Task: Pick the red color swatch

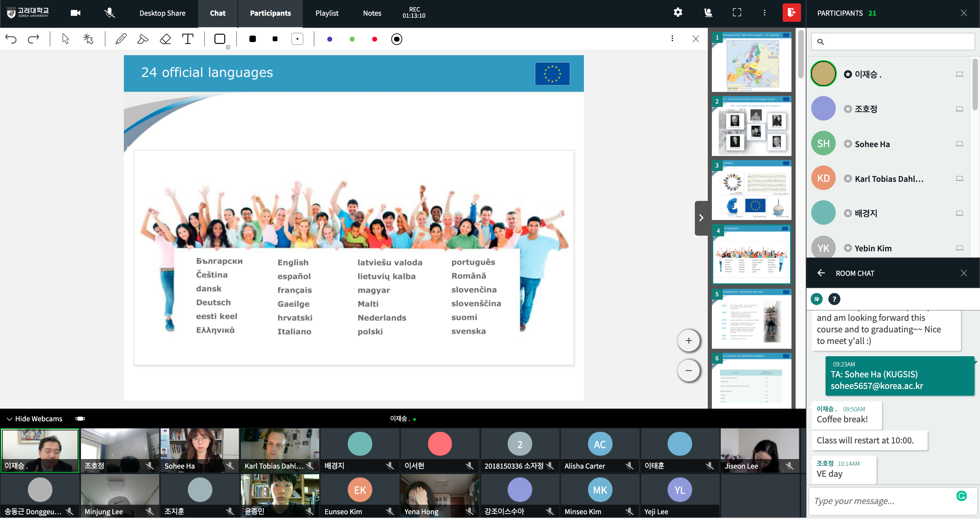Action: [x=374, y=39]
